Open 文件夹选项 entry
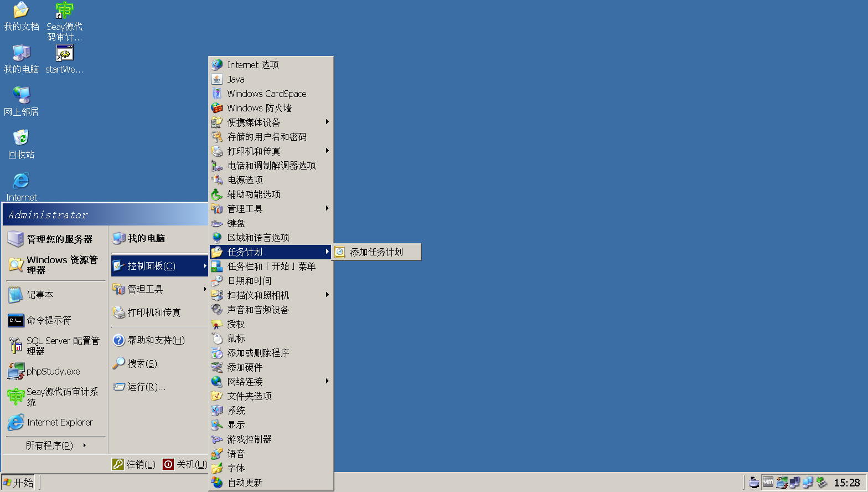Image resolution: width=868 pixels, height=492 pixels. coord(271,396)
